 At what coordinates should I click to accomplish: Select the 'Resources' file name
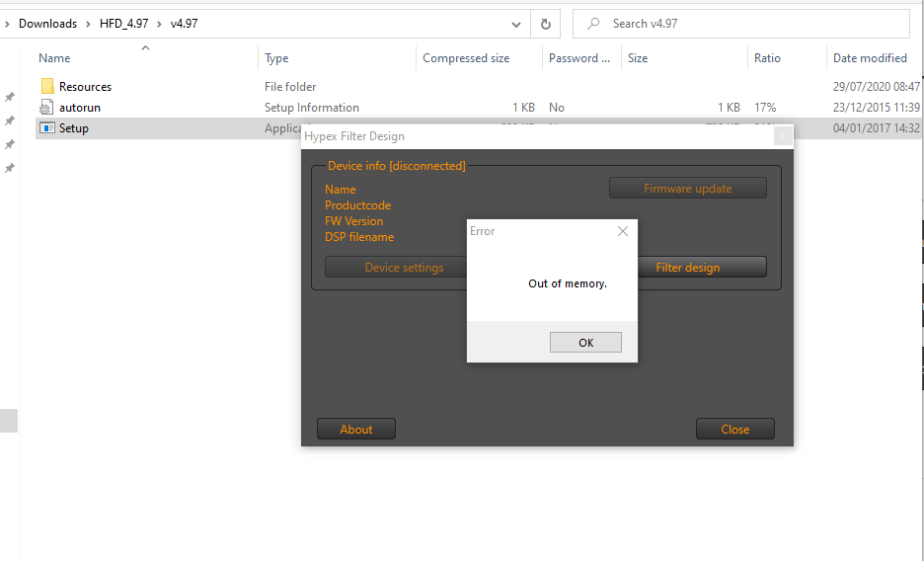pos(86,87)
